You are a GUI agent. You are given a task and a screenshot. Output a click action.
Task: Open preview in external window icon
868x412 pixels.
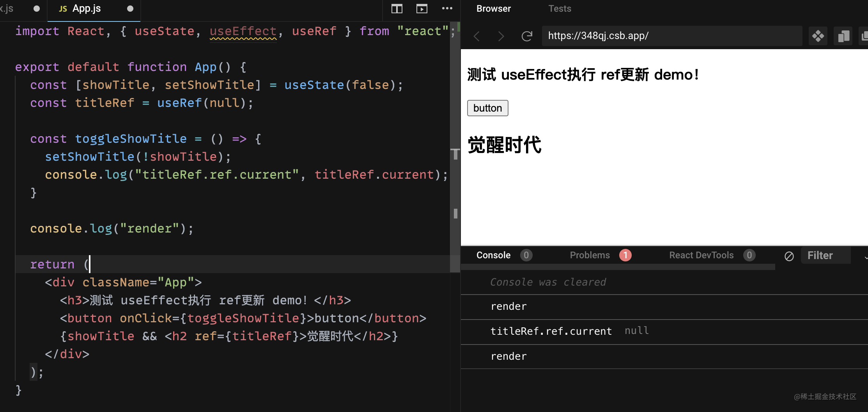coord(843,36)
